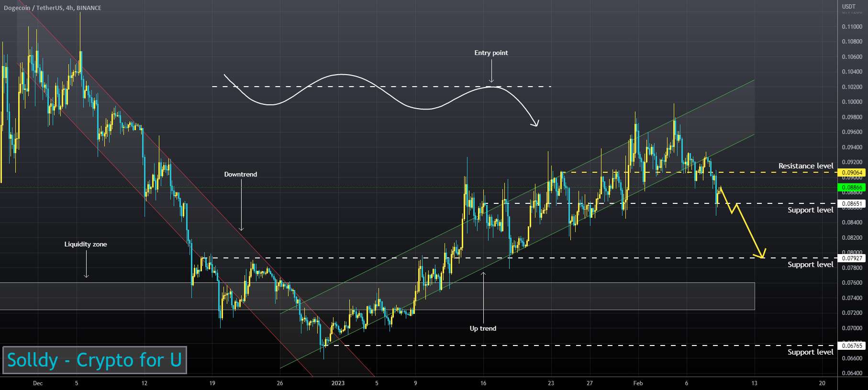Viewport: 868px width, 390px height.
Task: Click the 0.06765 price tag
Action: [x=852, y=345]
